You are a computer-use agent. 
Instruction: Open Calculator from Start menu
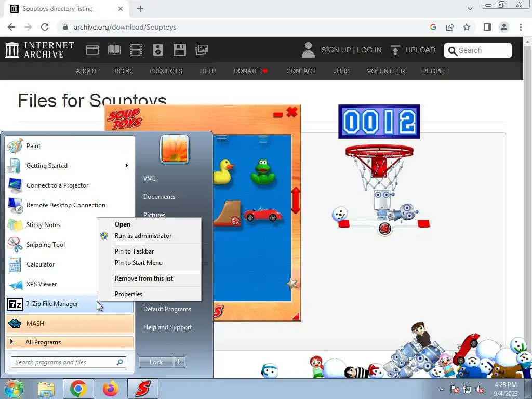(x=51, y=264)
